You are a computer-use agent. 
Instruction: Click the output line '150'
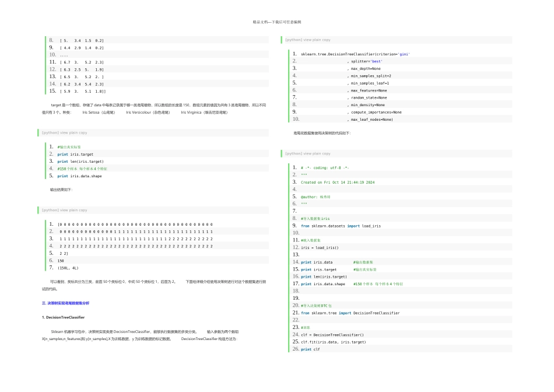pyautogui.click(x=61, y=261)
